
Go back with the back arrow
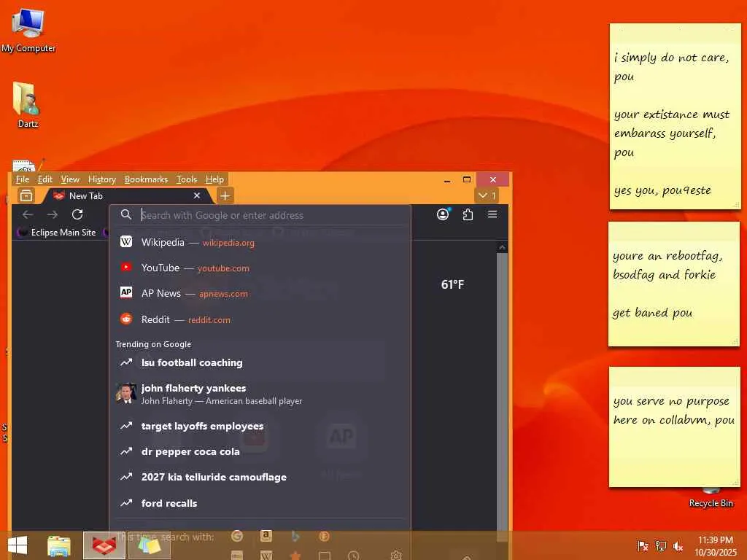point(28,215)
